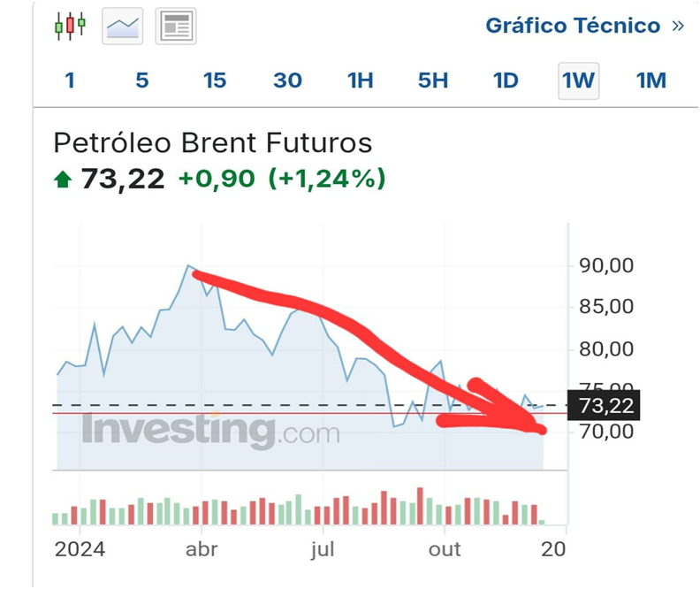Click the Petróleo Brent Futuros title
Image resolution: width=700 pixels, height=589 pixels.
(213, 143)
